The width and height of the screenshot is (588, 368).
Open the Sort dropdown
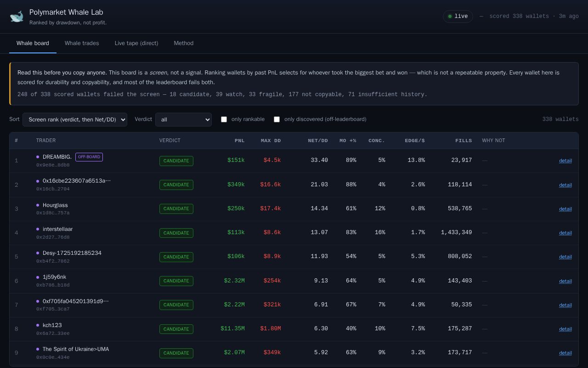tap(75, 120)
